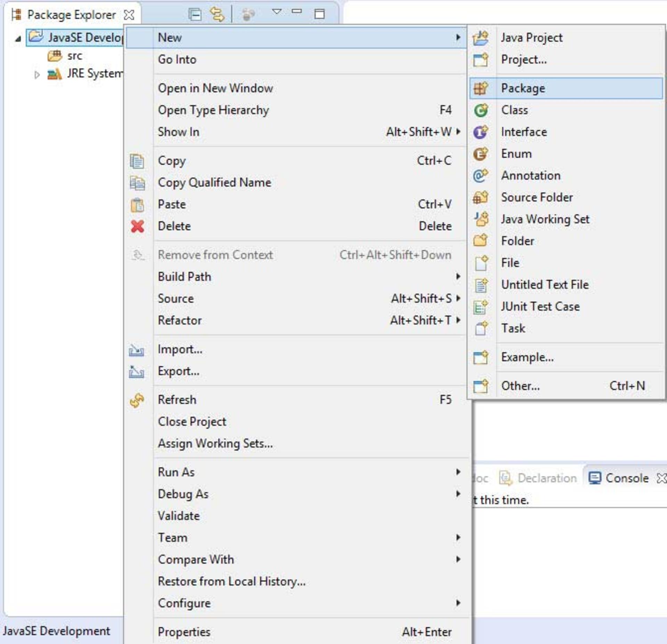Open the Build Path submenu arrow
The height and width of the screenshot is (644, 667).
[x=458, y=276]
